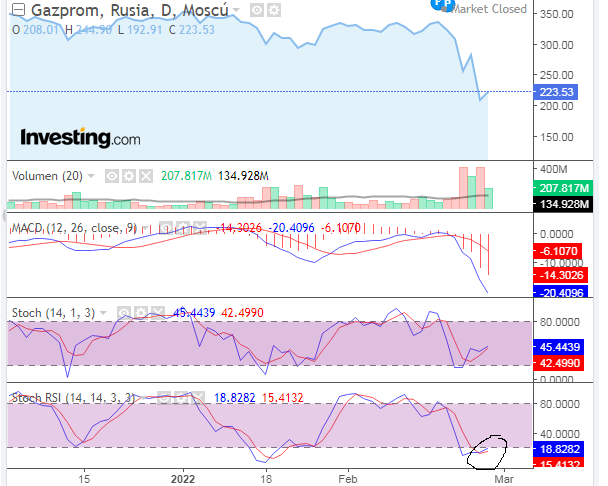
Task: Click the open price value 208.01
Action: [41, 30]
